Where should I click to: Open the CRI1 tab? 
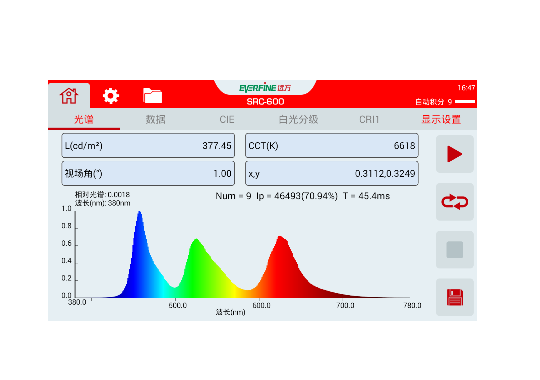369,120
